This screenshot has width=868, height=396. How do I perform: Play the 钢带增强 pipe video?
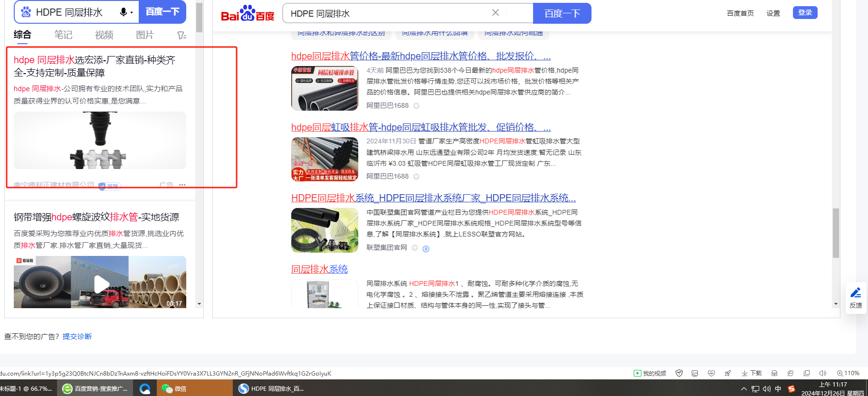point(101,284)
